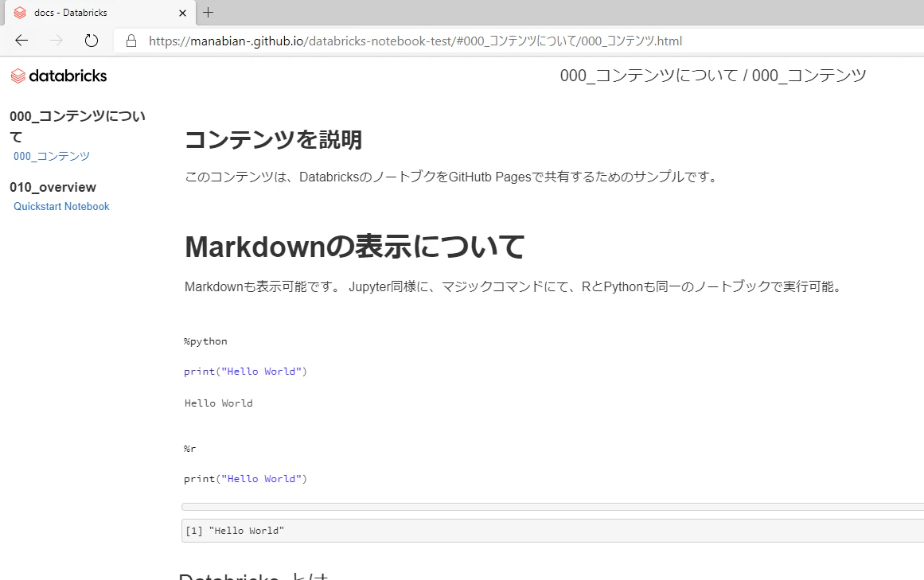Click the 000_コンテンツについて sidebar heading
The width and height of the screenshot is (924, 580).
77,126
